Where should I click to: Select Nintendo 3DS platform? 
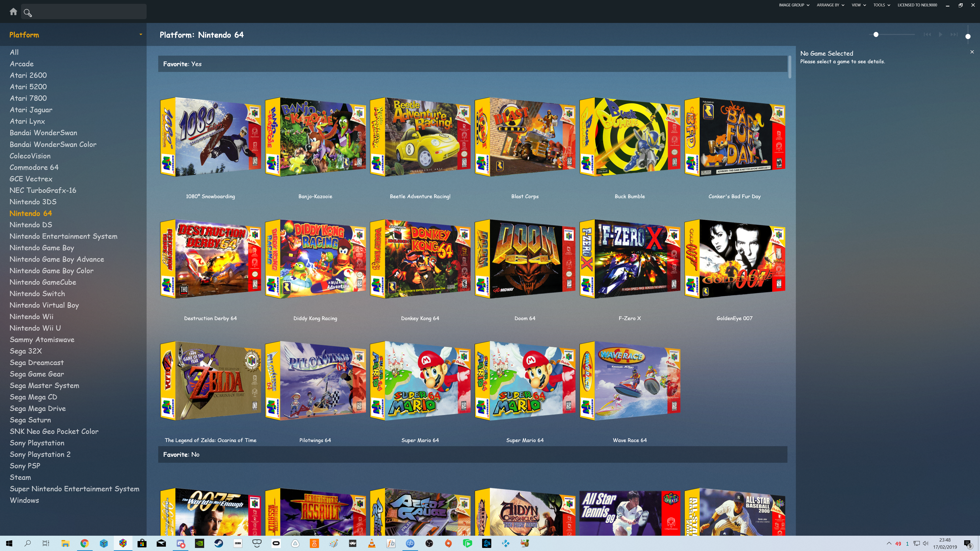click(x=33, y=202)
